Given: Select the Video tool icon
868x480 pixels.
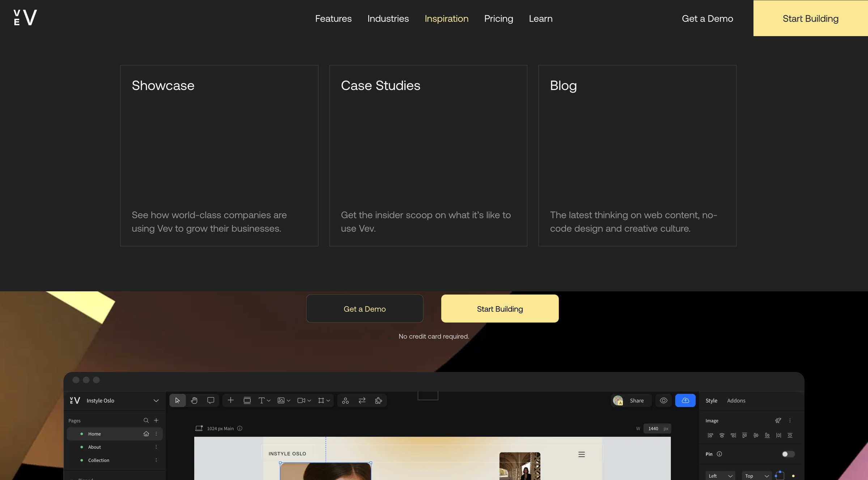Looking at the screenshot, I should [301, 400].
